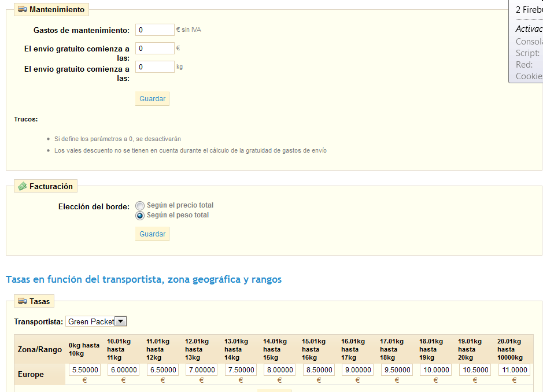Edit the Europe 20.01kg to 10000kg rate field
Image resolution: width=543 pixels, height=392 pixels.
(514, 370)
